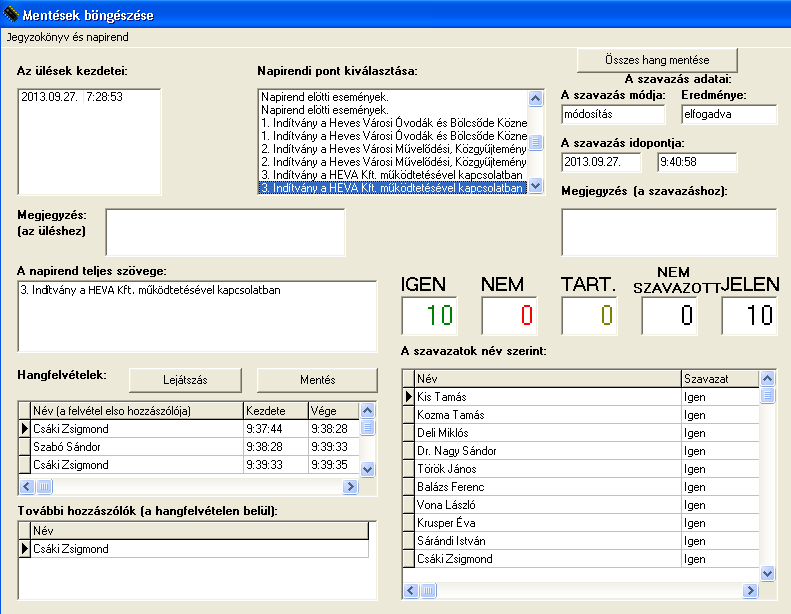Select voter row Török János
The width and height of the screenshot is (791, 614).
point(581,469)
